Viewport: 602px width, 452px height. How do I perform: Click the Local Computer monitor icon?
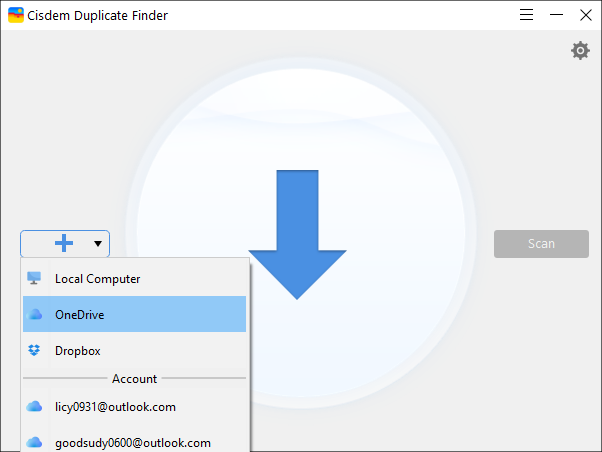(34, 278)
